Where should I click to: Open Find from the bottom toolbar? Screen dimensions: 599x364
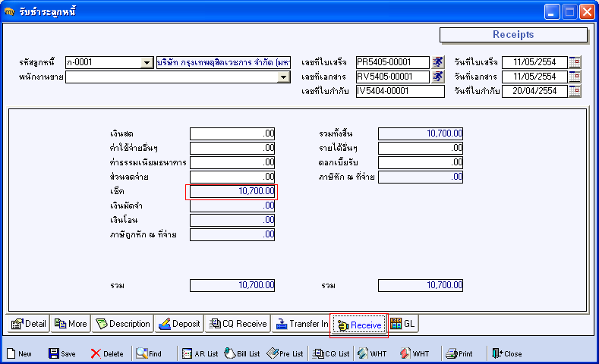tap(148, 353)
